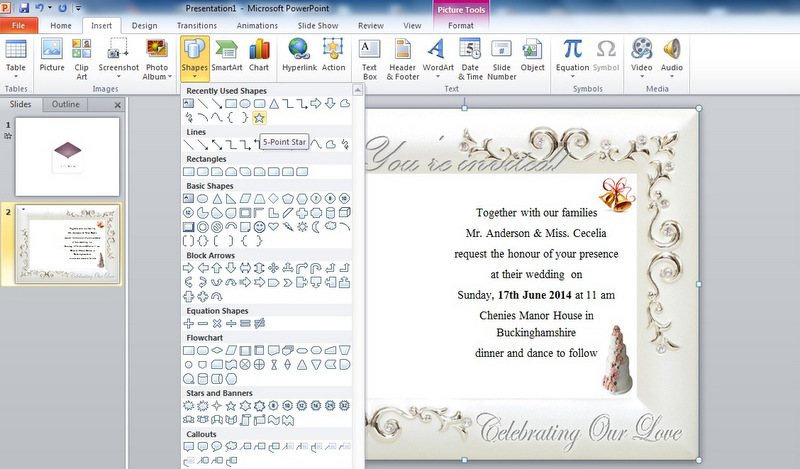800x469 pixels.
Task: Click the "Mr. Anderson & Miss. Cecelia" line
Action: 536,233
